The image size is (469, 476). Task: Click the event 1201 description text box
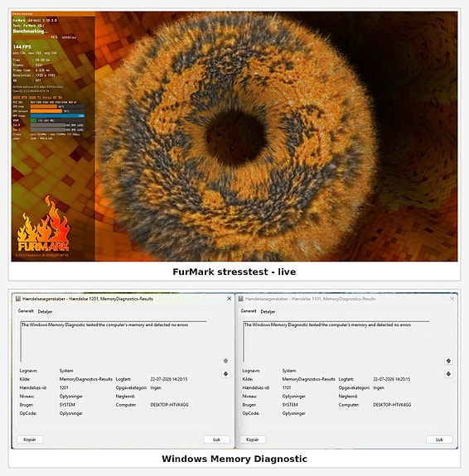(114, 341)
